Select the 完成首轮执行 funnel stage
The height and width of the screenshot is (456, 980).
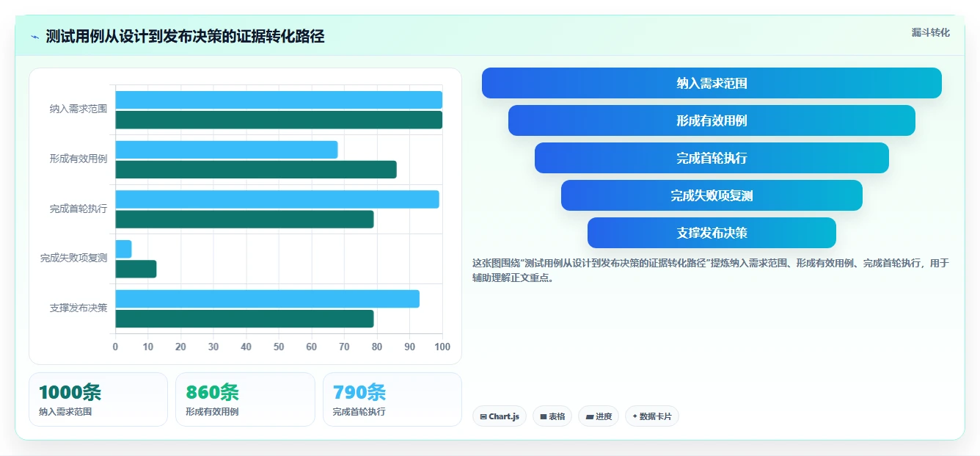pyautogui.click(x=712, y=158)
